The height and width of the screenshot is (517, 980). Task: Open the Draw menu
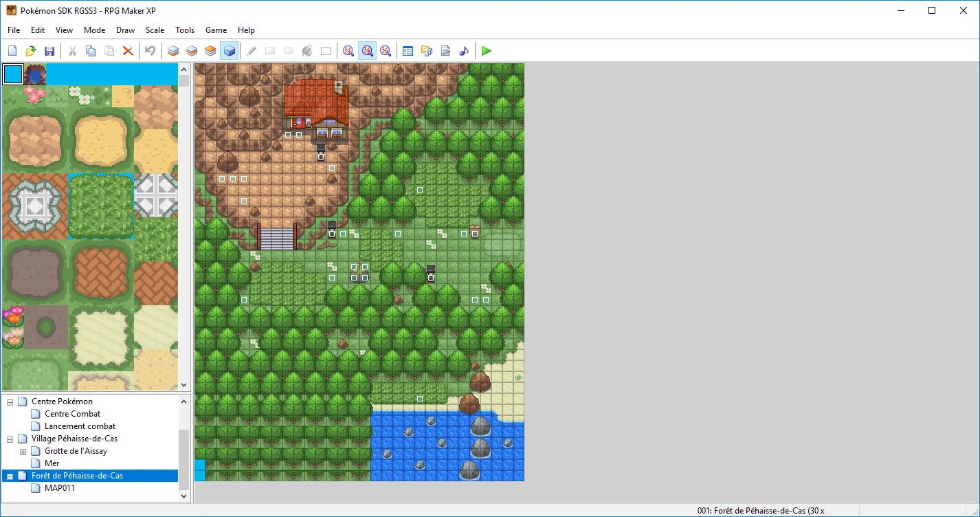pos(125,30)
